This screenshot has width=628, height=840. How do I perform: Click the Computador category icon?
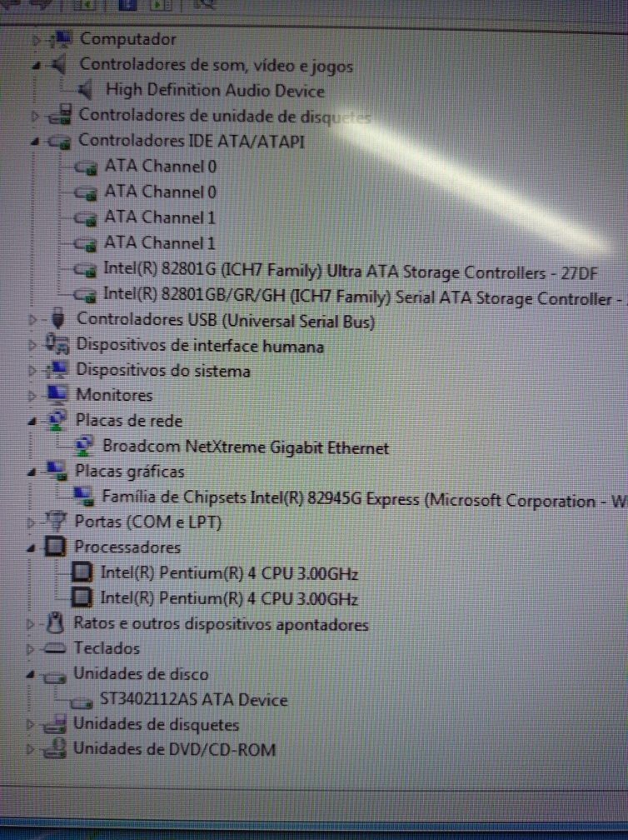[x=60, y=39]
